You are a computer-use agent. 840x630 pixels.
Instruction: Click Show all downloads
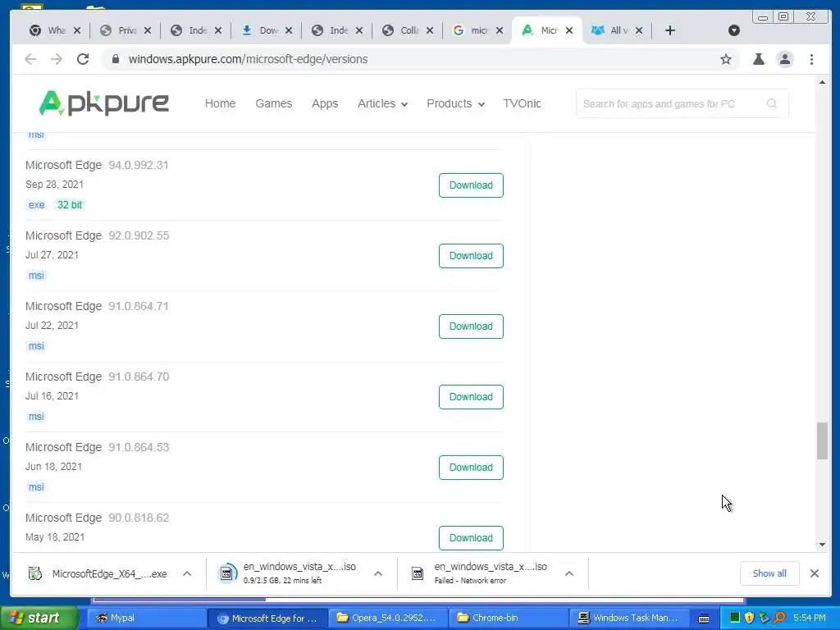(x=769, y=573)
